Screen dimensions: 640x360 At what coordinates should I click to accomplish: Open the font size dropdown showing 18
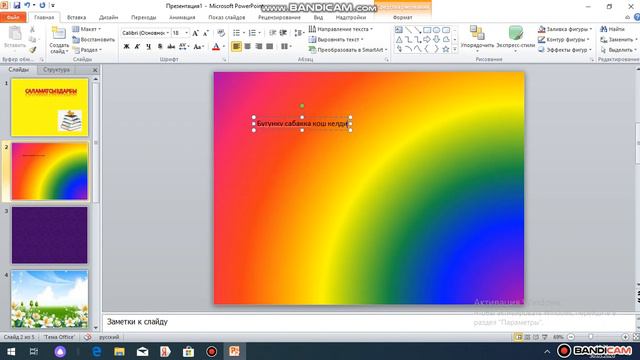coord(187,33)
